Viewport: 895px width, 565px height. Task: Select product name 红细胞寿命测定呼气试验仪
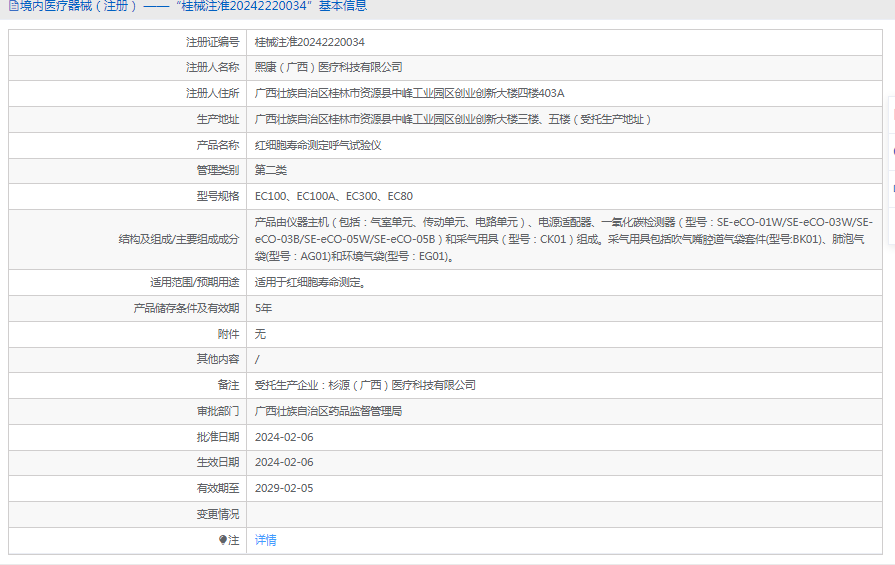click(318, 146)
